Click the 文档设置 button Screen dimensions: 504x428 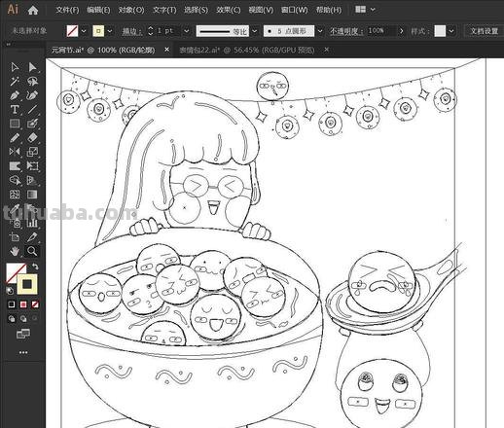(484, 31)
